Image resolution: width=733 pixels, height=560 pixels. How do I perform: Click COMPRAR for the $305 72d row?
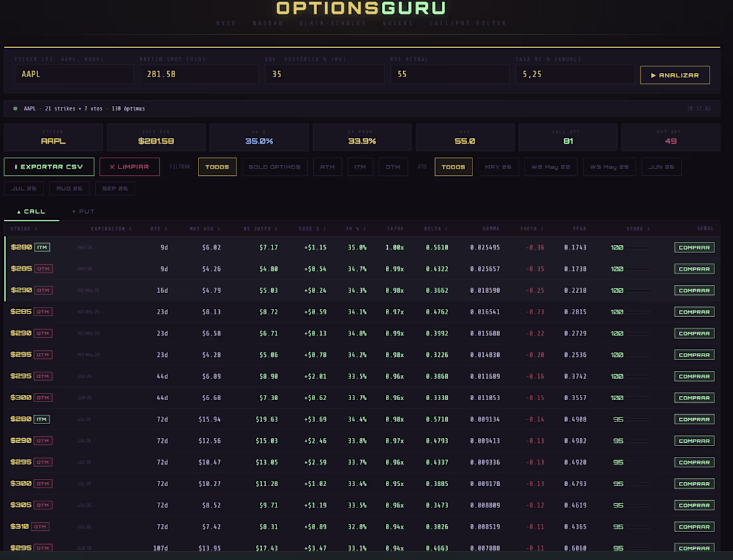[694, 505]
